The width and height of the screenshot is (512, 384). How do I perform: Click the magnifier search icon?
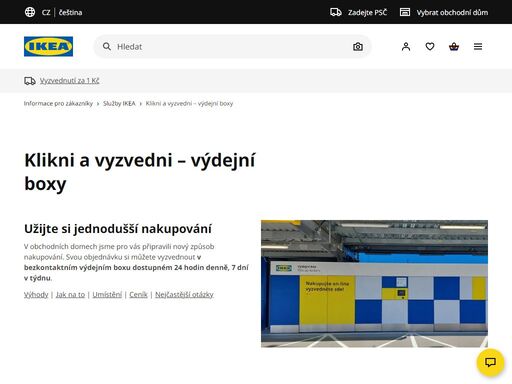tap(107, 46)
